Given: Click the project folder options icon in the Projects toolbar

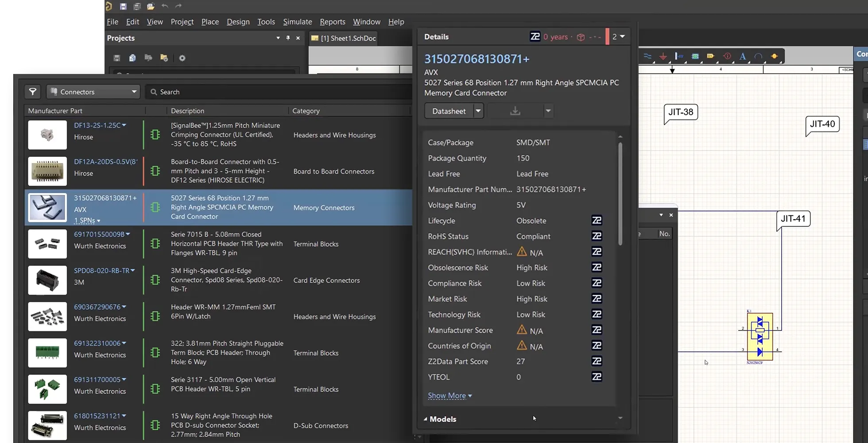Looking at the screenshot, I should [x=164, y=58].
